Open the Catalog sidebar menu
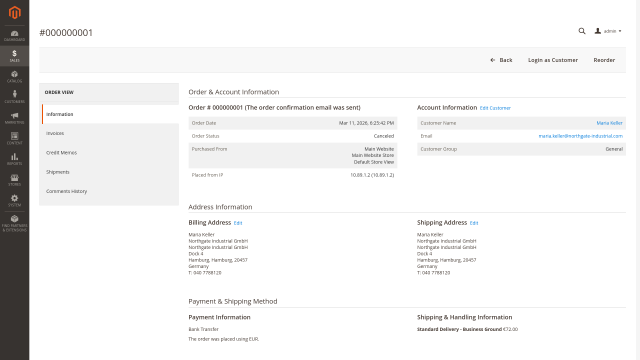Screen dimensions: 640x360 (15, 77)
